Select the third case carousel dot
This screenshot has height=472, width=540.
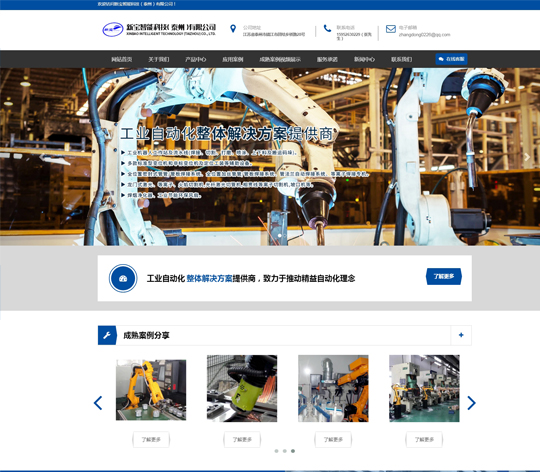293,451
